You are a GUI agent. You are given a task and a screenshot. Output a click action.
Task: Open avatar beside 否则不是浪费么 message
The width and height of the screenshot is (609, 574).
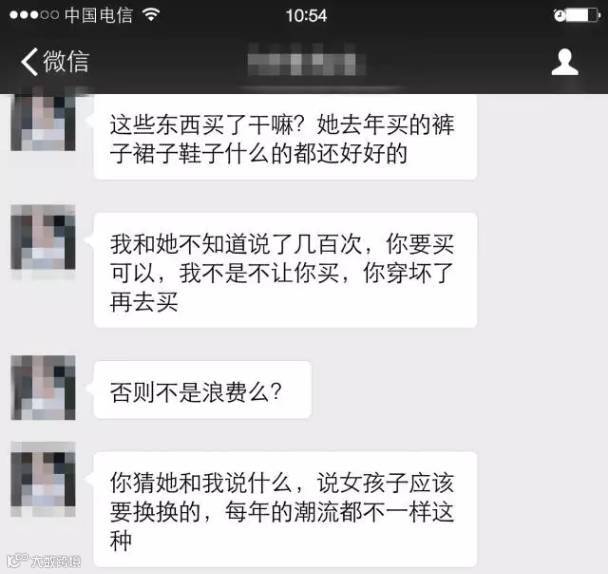[x=43, y=387]
